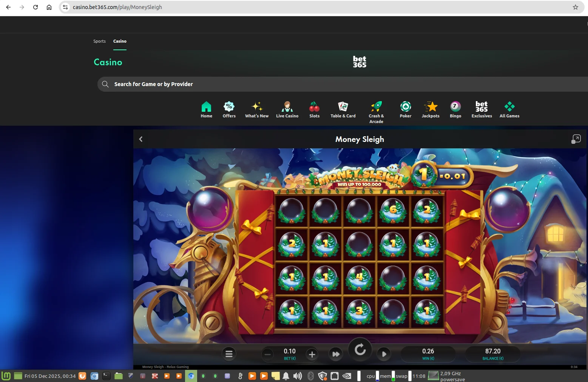Start autoplay with play arrow
The height and width of the screenshot is (382, 588).
(x=384, y=354)
